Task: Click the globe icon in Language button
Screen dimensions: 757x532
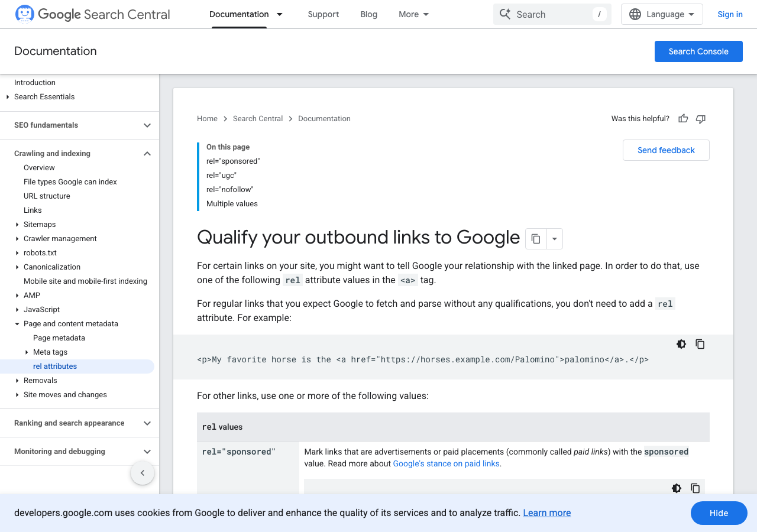Action: [635, 14]
